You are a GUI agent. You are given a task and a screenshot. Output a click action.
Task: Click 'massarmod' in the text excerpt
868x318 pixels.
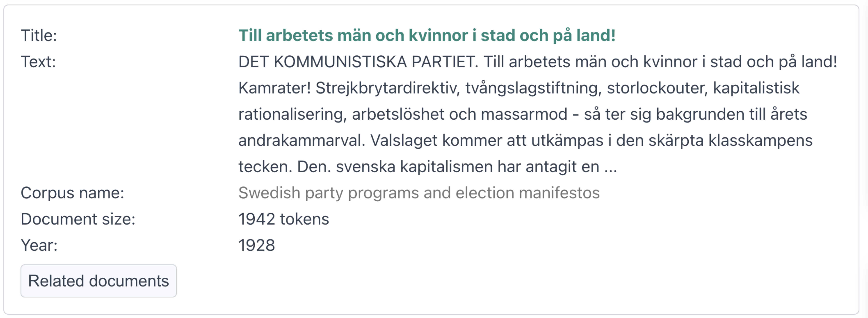coord(524,114)
